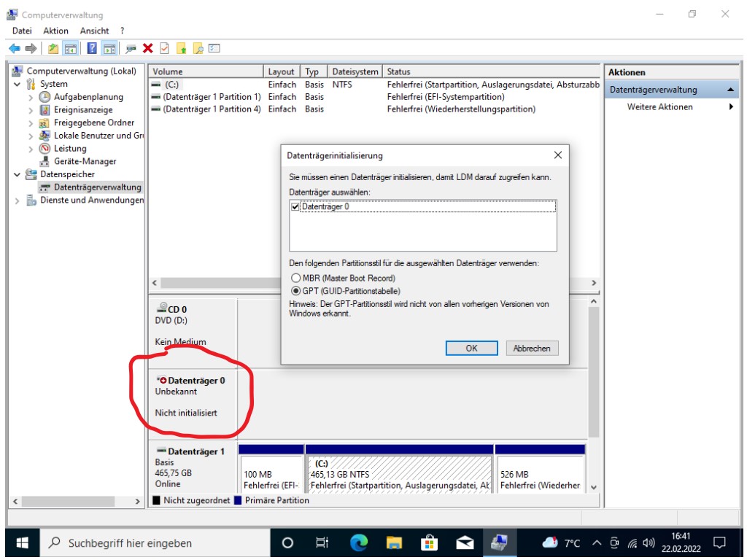747x560 pixels.
Task: Uncheck Datenträger 0 checkbox in dialog
Action: click(295, 206)
